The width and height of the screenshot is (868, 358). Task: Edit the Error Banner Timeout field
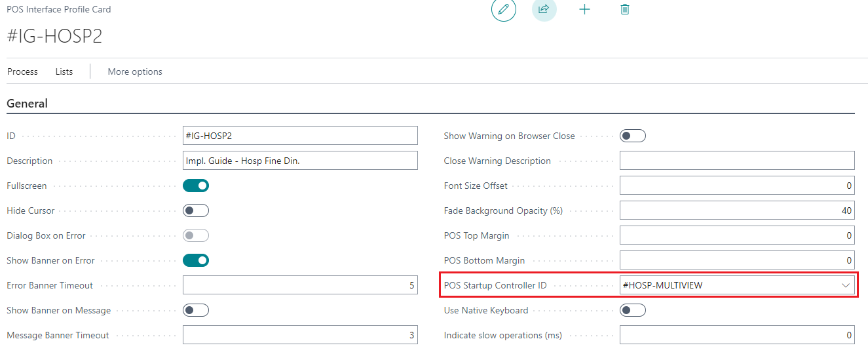[300, 285]
